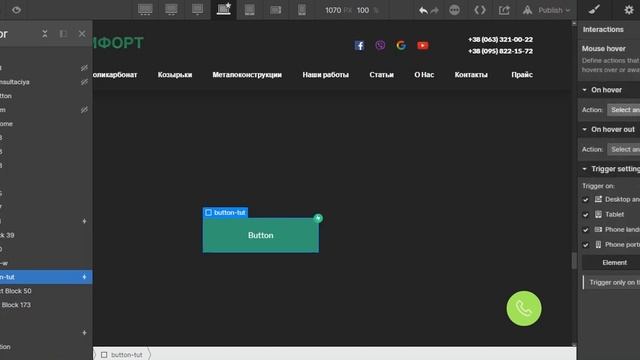This screenshot has height=360, width=640.
Task: Open the Style panel brush tab
Action: click(x=594, y=10)
